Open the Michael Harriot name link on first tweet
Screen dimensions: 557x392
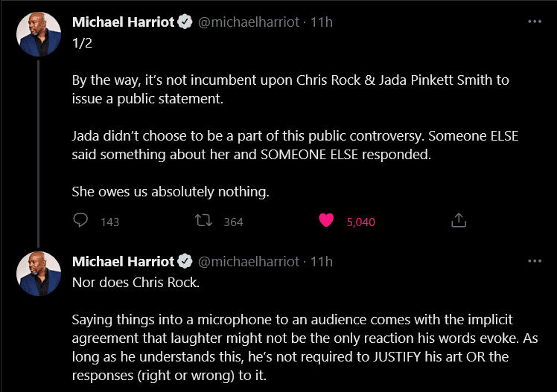coord(123,22)
